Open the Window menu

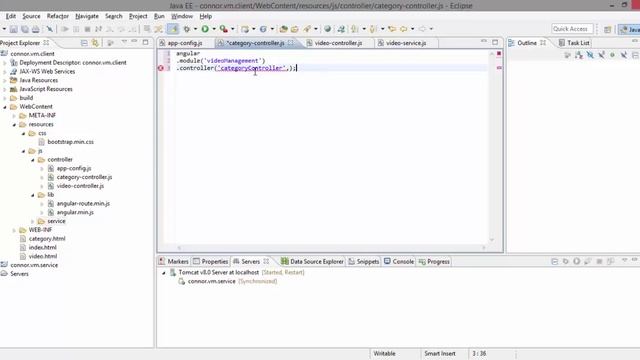[x=182, y=16]
